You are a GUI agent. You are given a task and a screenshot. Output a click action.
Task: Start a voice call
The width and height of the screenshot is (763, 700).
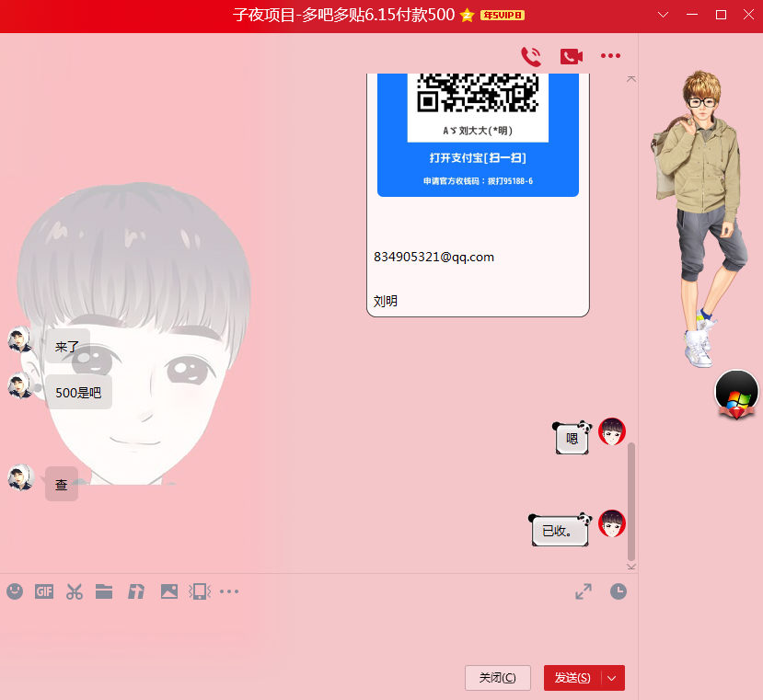(x=531, y=56)
